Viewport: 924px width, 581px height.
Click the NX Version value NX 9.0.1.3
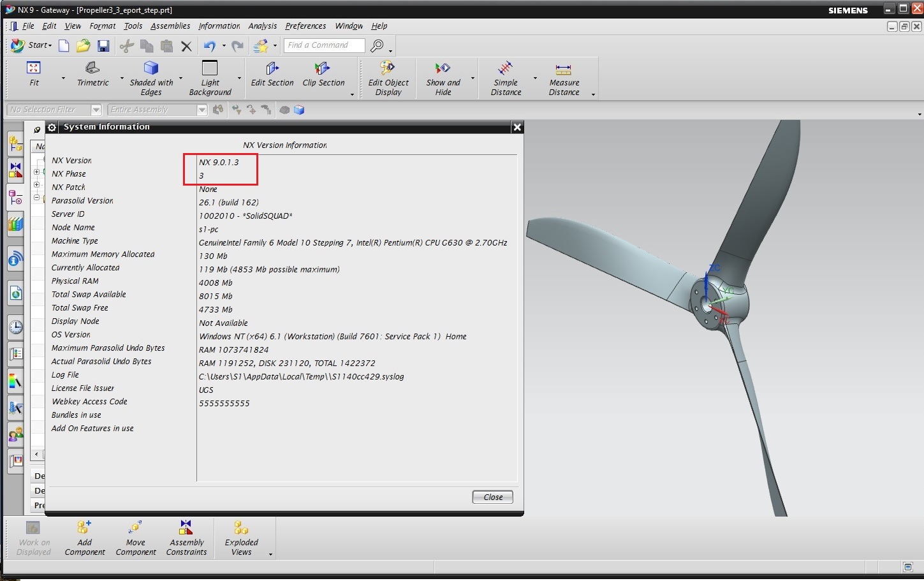coord(219,163)
